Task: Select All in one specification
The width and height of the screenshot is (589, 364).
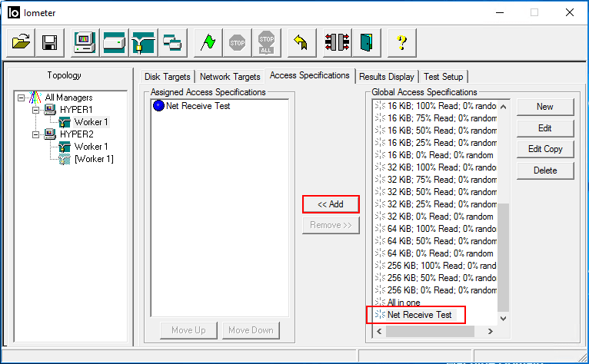Action: coord(404,303)
